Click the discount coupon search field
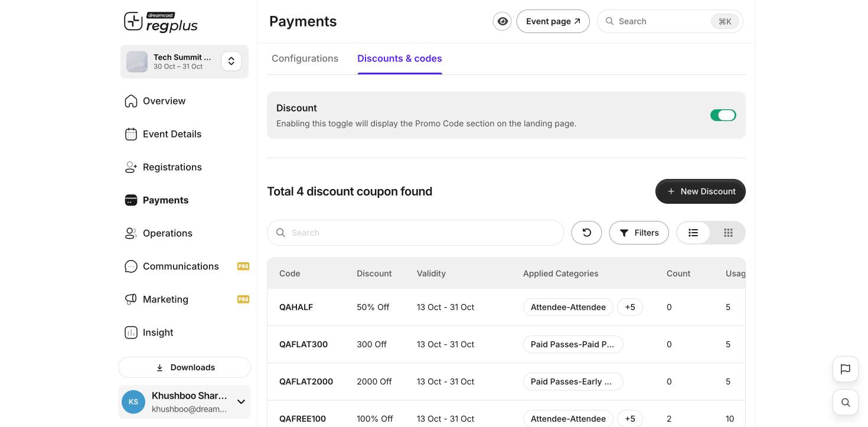Viewport: 868px width, 427px height. pyautogui.click(x=416, y=233)
